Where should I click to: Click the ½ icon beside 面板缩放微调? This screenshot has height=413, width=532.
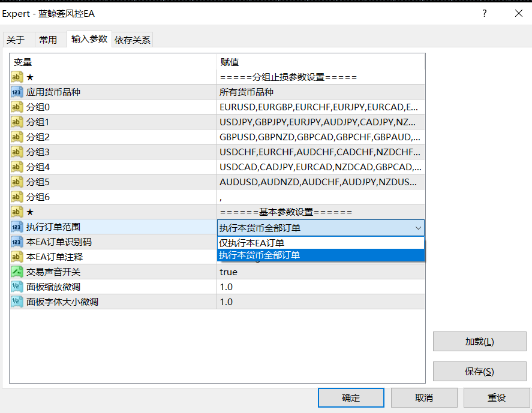coord(17,287)
